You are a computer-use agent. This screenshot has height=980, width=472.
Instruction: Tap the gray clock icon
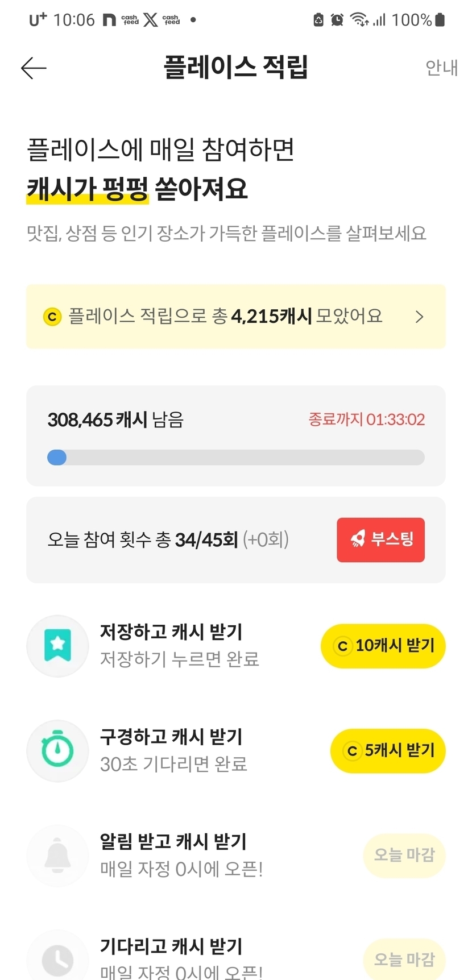(57, 958)
